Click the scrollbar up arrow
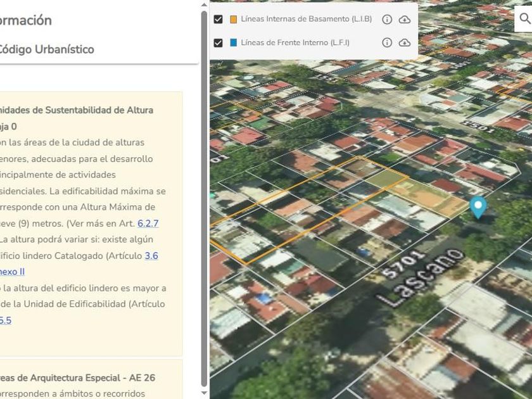 tap(204, 5)
